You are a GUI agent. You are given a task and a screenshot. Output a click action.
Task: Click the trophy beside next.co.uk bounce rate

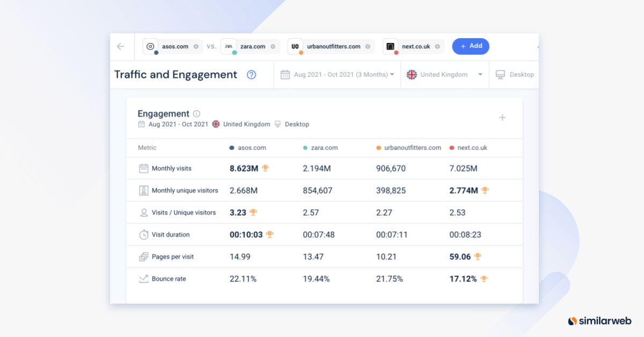tap(484, 279)
